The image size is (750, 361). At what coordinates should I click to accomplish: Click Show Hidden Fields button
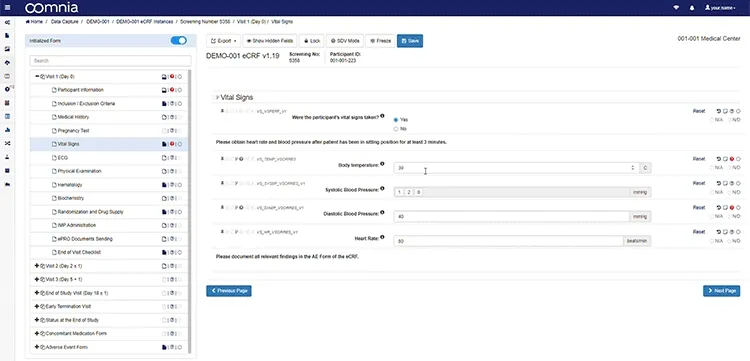270,41
